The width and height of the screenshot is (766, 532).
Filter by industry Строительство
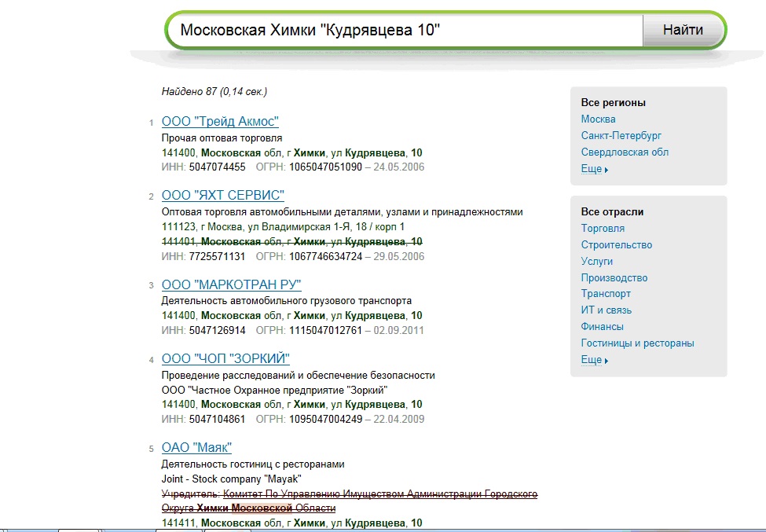pos(616,244)
